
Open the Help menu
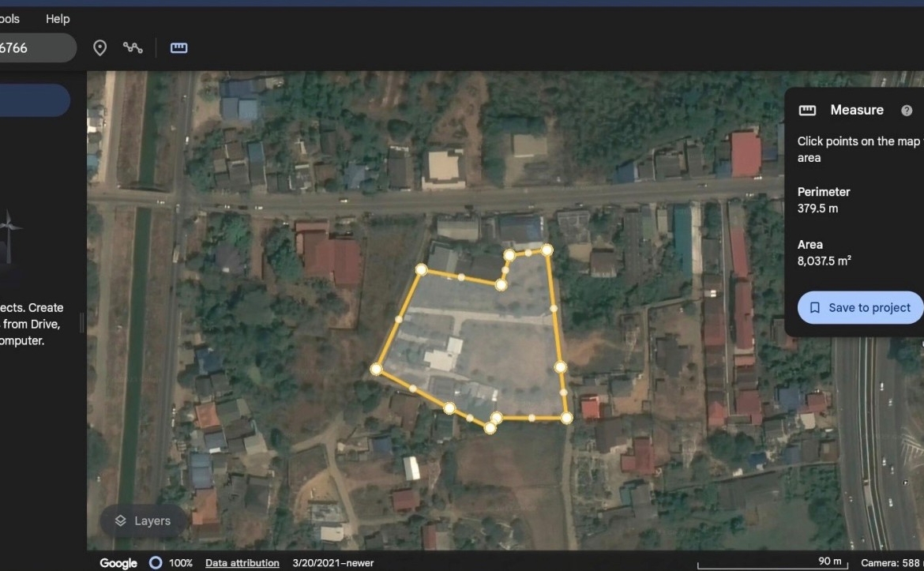(58, 19)
